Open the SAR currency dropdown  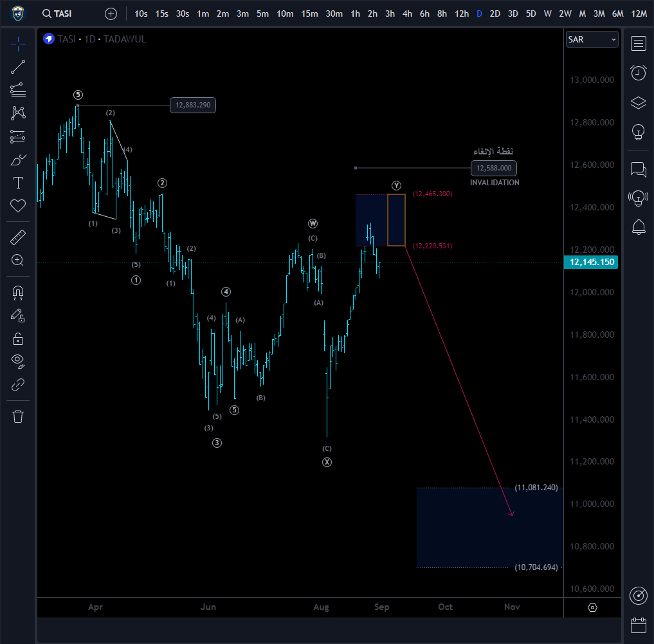pyautogui.click(x=592, y=39)
